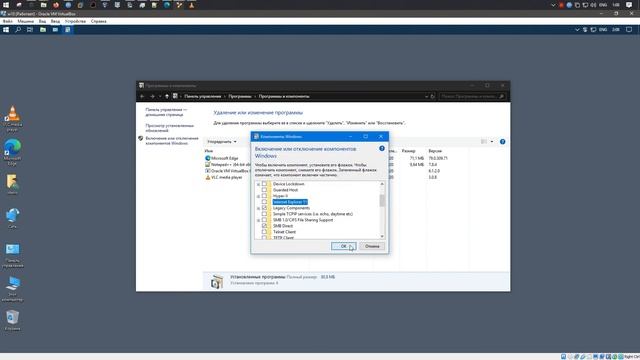
Task: Open the Упорядочить dropdown
Action: click(222, 142)
